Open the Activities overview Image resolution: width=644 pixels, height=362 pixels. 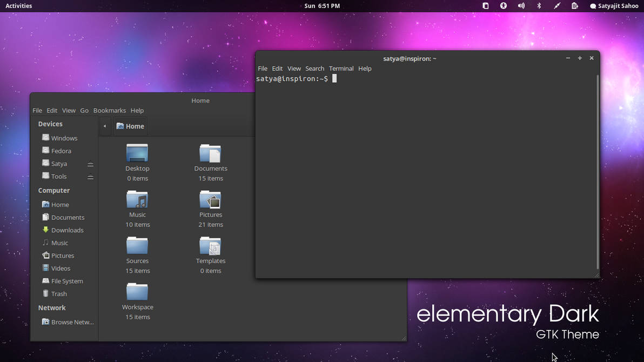tap(18, 6)
